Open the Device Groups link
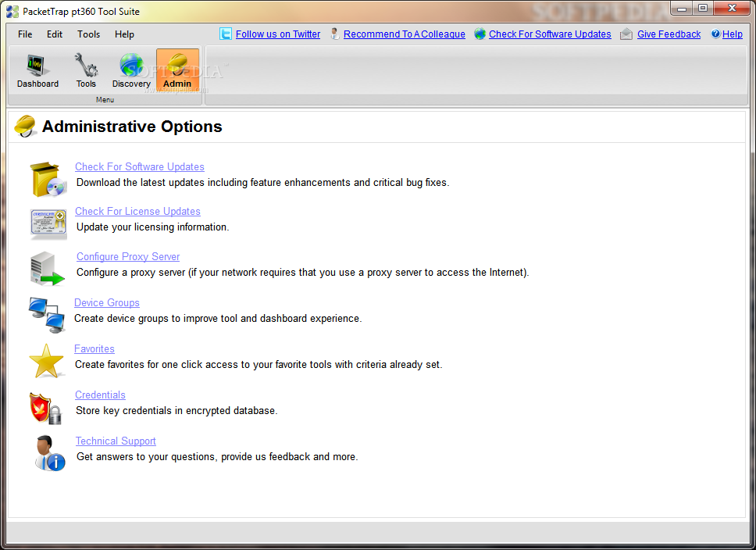 (x=106, y=303)
